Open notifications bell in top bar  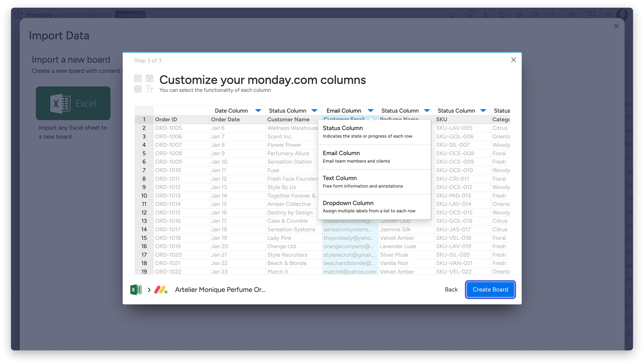pyautogui.click(x=453, y=15)
